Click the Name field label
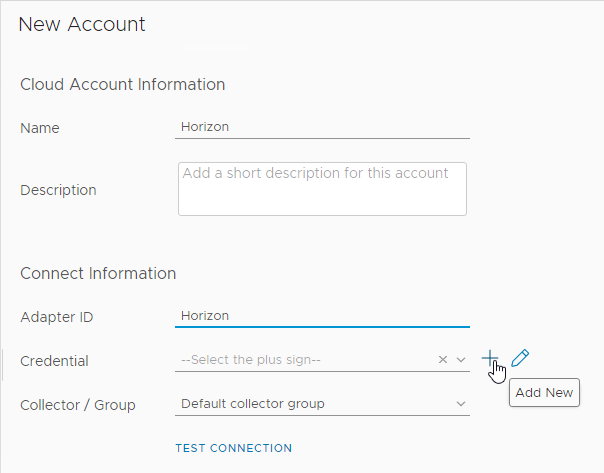This screenshot has width=604, height=473. [40, 128]
